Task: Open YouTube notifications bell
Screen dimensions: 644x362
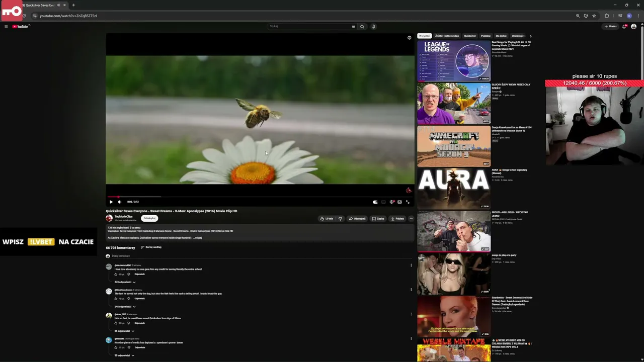Action: tap(624, 27)
